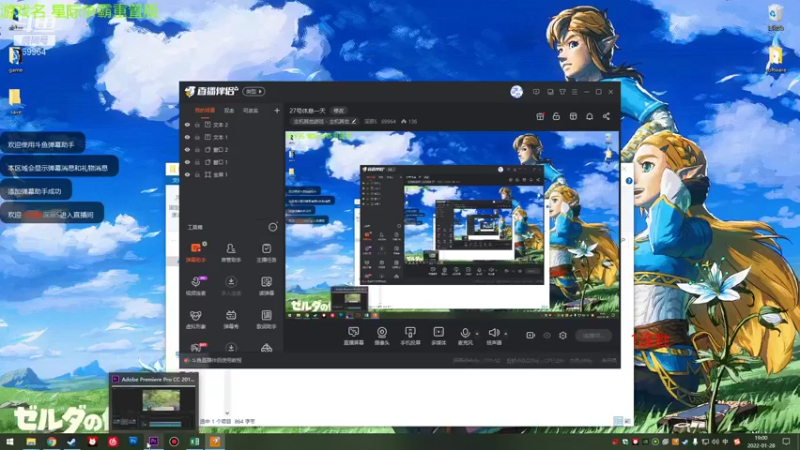This screenshot has width=800, height=450.
Task: Click the share icon in header
Action: point(606,116)
